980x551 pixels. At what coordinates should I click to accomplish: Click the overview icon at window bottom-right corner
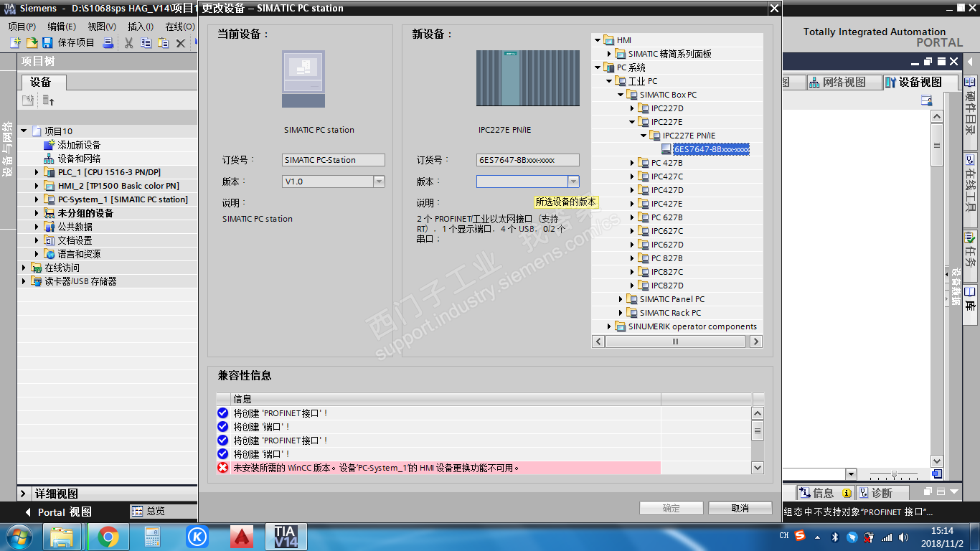point(937,474)
